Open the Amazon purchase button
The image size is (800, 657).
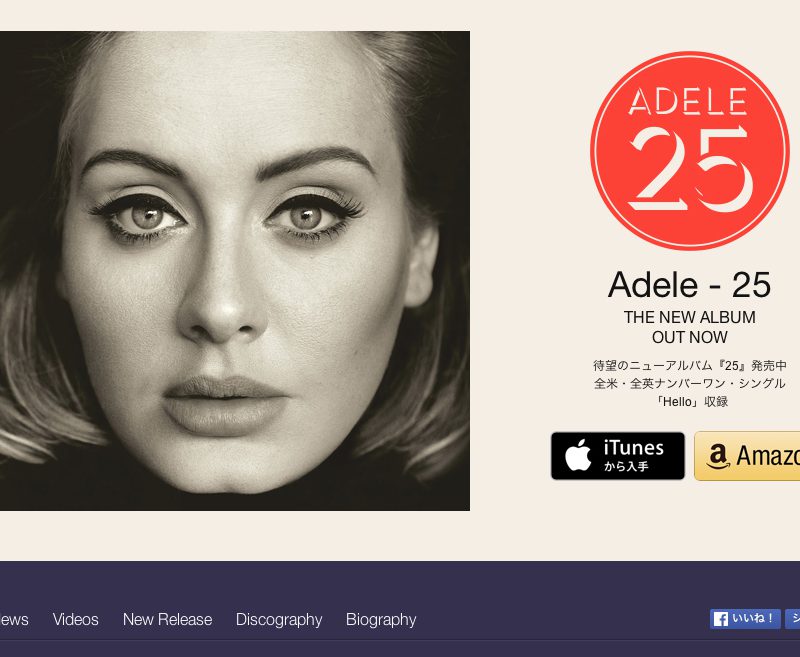[747, 456]
